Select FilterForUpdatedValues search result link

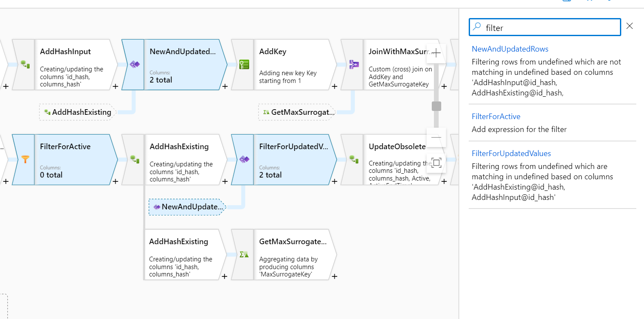[x=511, y=153]
